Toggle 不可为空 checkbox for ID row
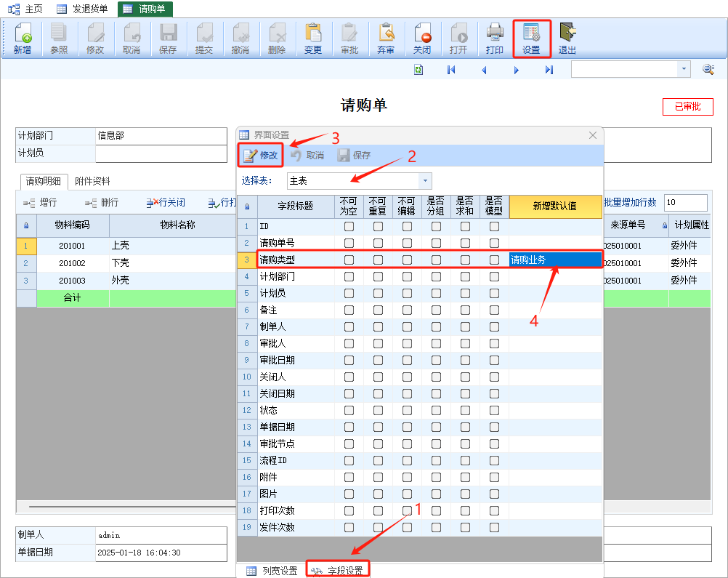The image size is (728, 578). pyautogui.click(x=349, y=226)
